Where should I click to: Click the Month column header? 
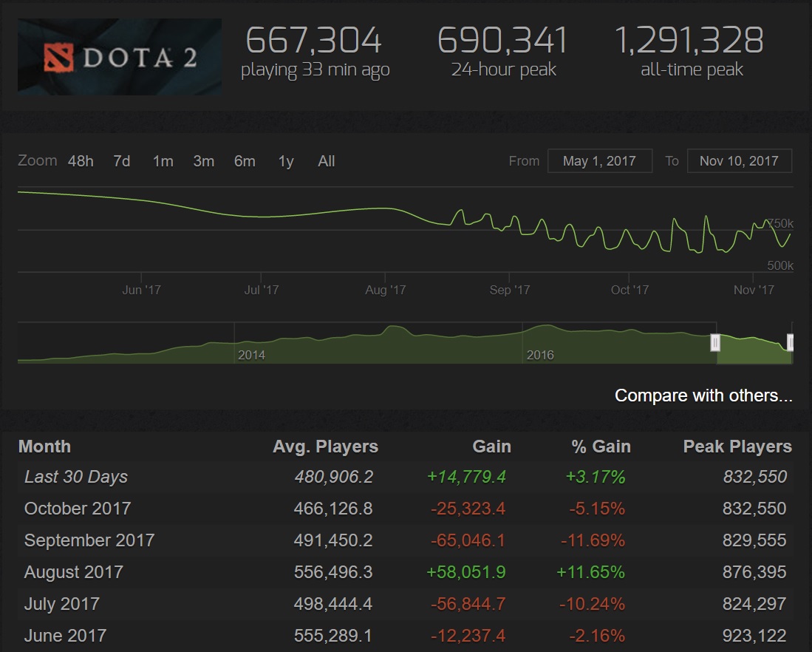coord(44,446)
